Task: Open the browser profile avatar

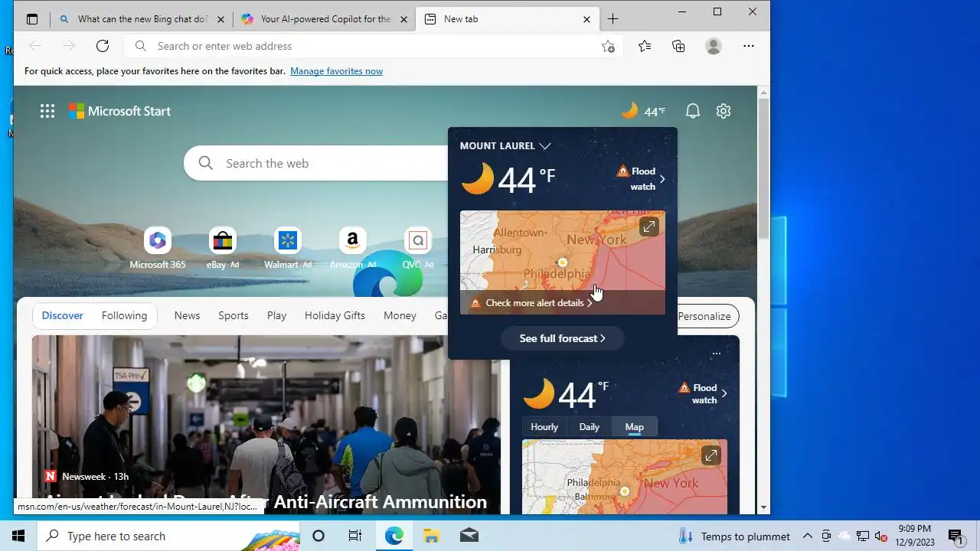Action: 714,46
